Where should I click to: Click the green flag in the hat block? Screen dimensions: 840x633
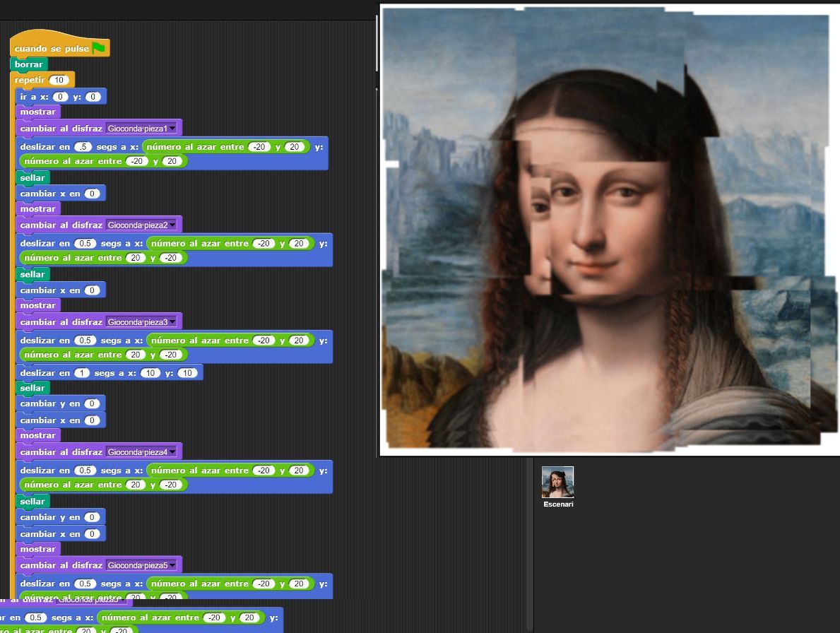pyautogui.click(x=99, y=48)
